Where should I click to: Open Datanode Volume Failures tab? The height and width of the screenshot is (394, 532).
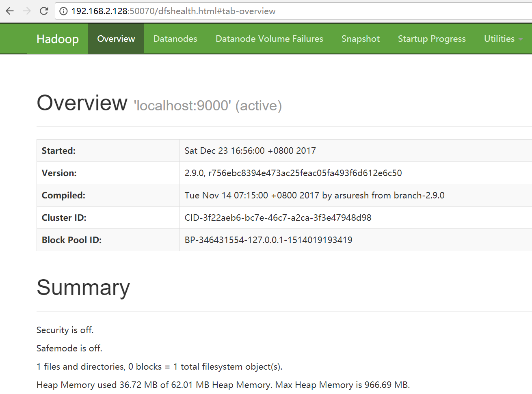269,39
